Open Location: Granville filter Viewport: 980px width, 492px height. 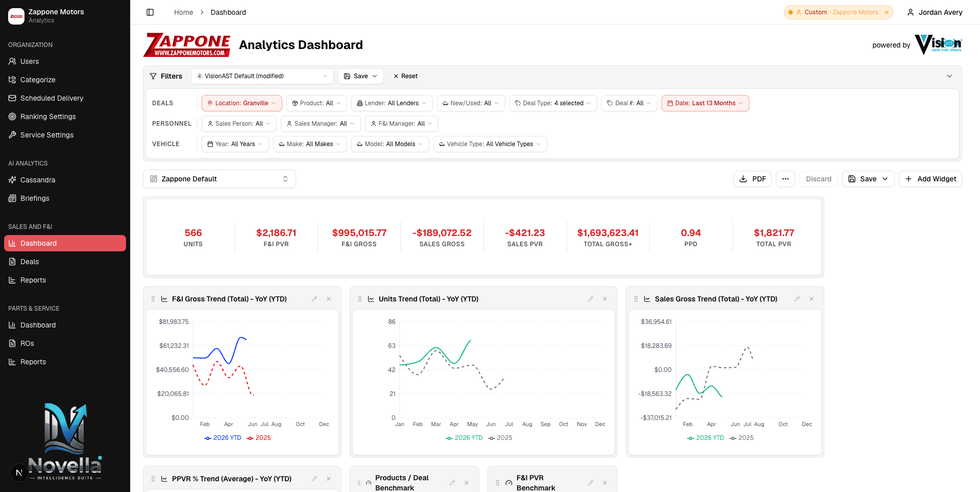(x=242, y=103)
